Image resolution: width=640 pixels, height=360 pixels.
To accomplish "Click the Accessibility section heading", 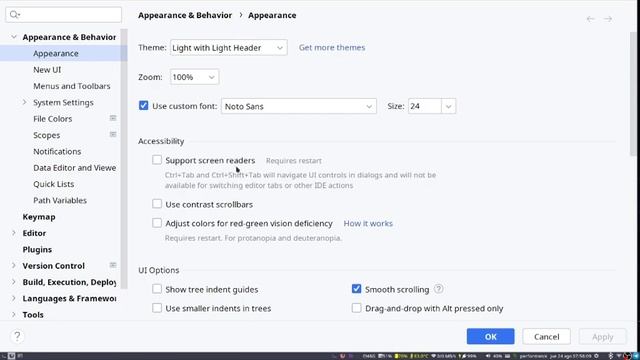I will [161, 141].
